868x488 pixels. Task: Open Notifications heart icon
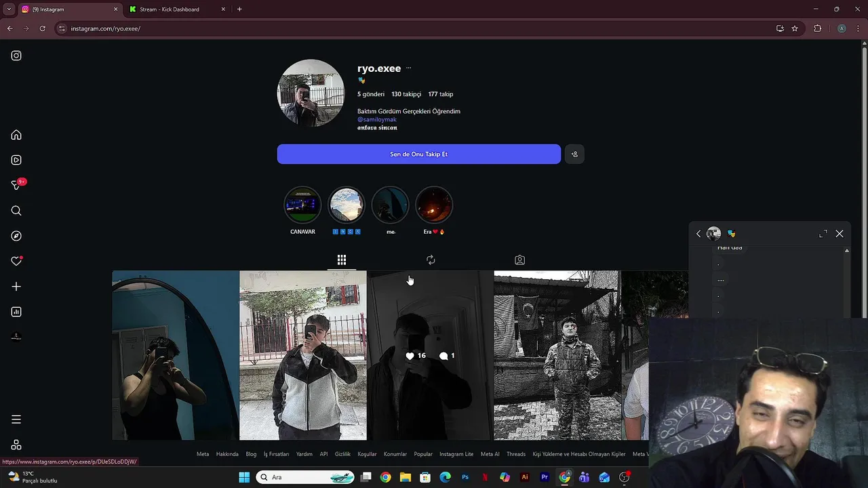click(16, 261)
